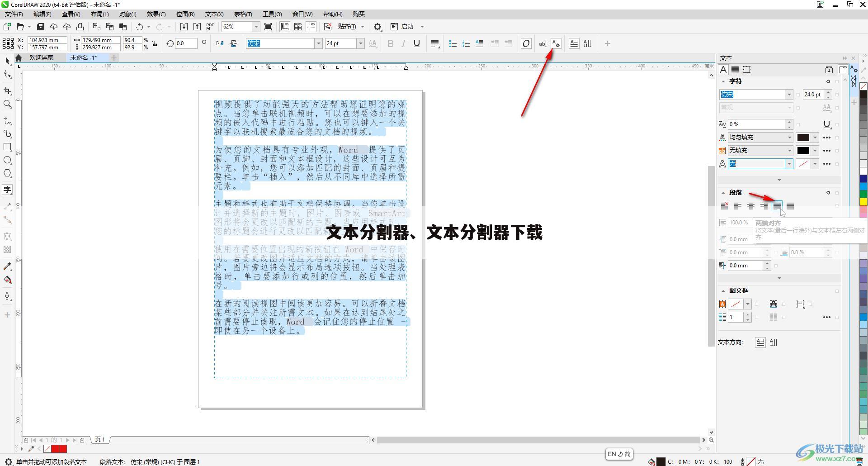The width and height of the screenshot is (868, 466).
Task: Set horizontal text direction in the property bar
Action: tap(574, 43)
